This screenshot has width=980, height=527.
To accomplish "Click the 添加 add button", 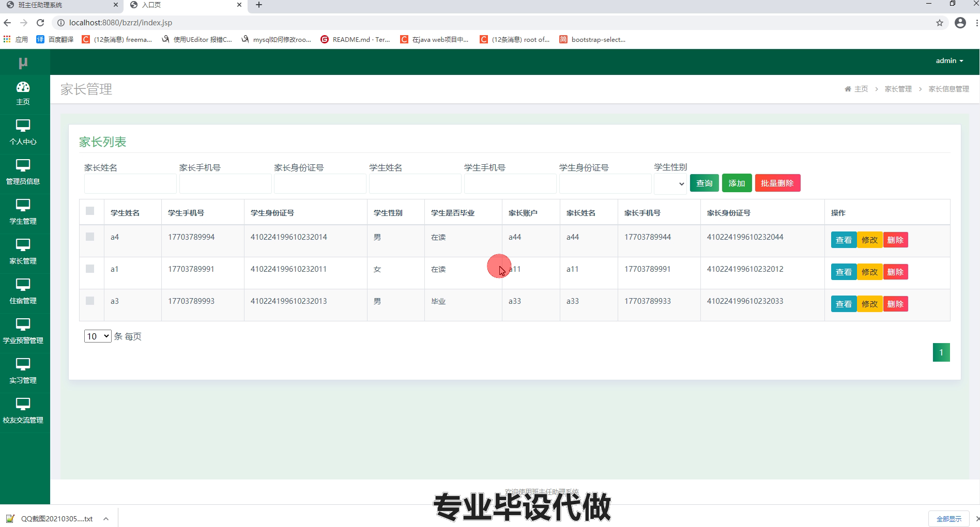I will click(x=737, y=183).
